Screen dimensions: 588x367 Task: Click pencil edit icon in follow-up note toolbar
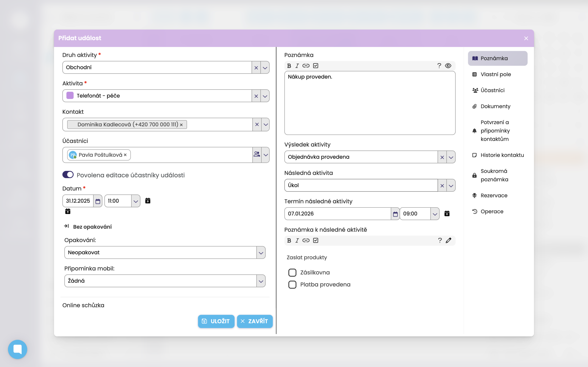click(448, 240)
